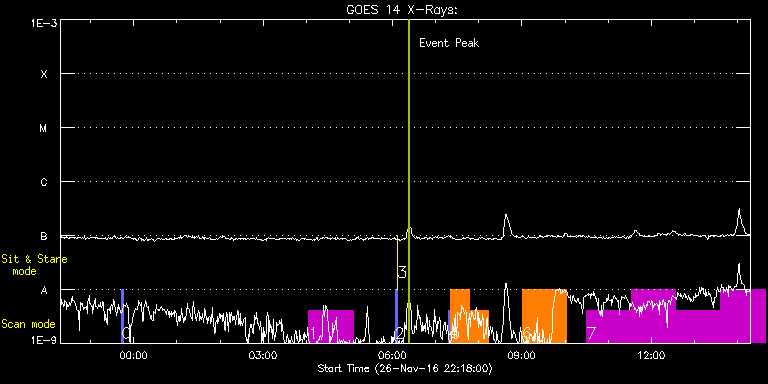Click the magenta observation block labeled 1
The width and height of the screenshot is (768, 384).
[331, 326]
